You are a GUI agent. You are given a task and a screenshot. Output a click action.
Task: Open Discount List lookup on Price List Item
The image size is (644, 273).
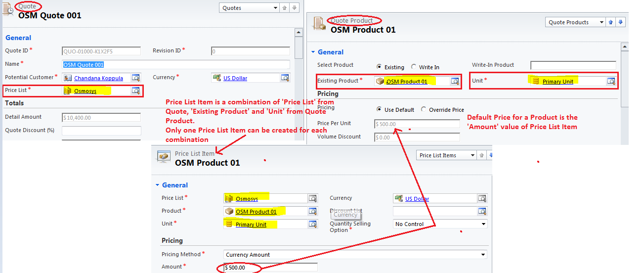click(x=482, y=211)
